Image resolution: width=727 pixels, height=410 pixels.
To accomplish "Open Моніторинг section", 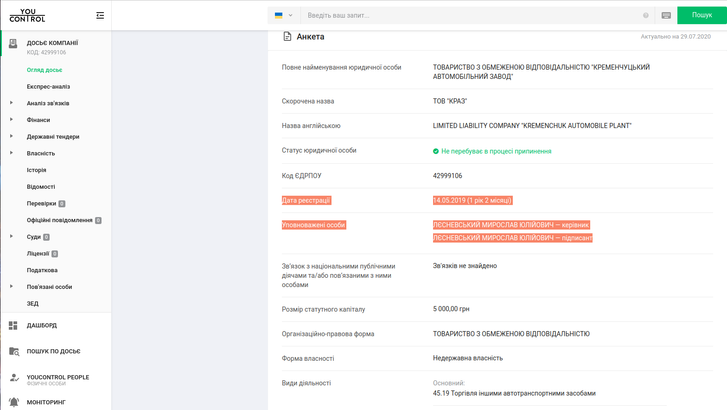I will tap(46, 403).
